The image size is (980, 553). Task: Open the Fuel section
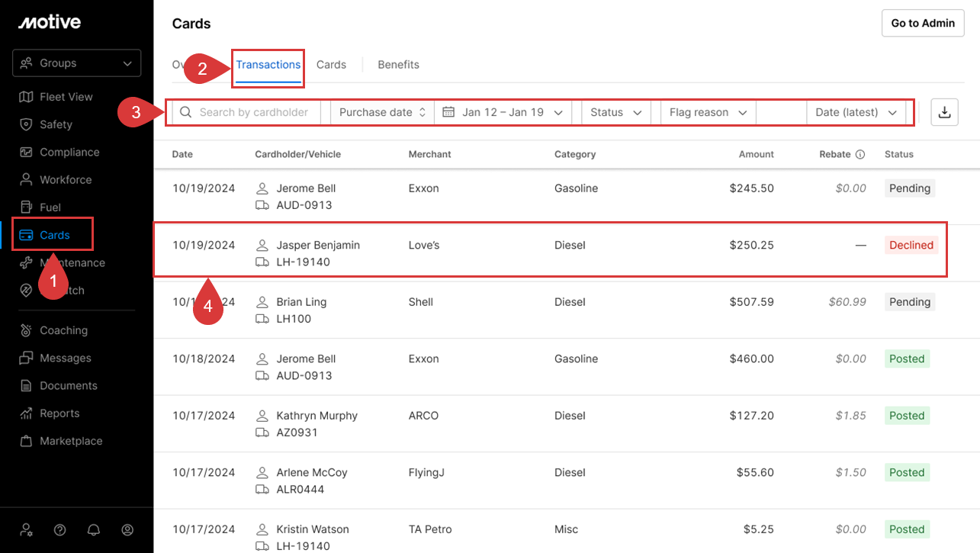[50, 207]
